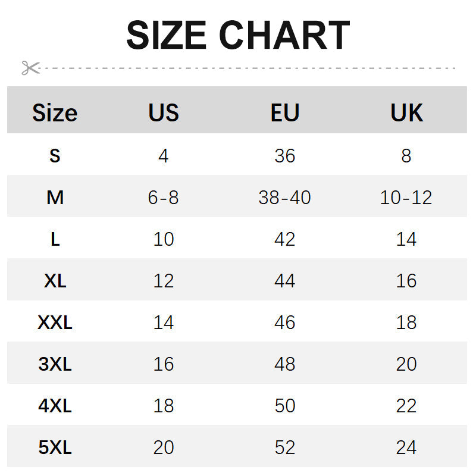This screenshot has height=476, width=476.
Task: Click the US 6-8 cell
Action: 164,198
